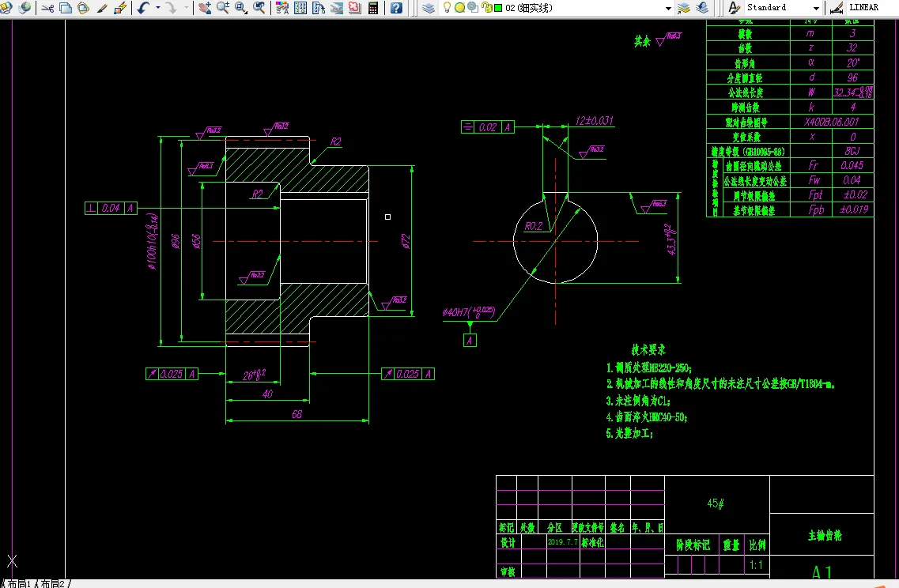
Task: Activate the Pan hand tool
Action: click(x=205, y=8)
